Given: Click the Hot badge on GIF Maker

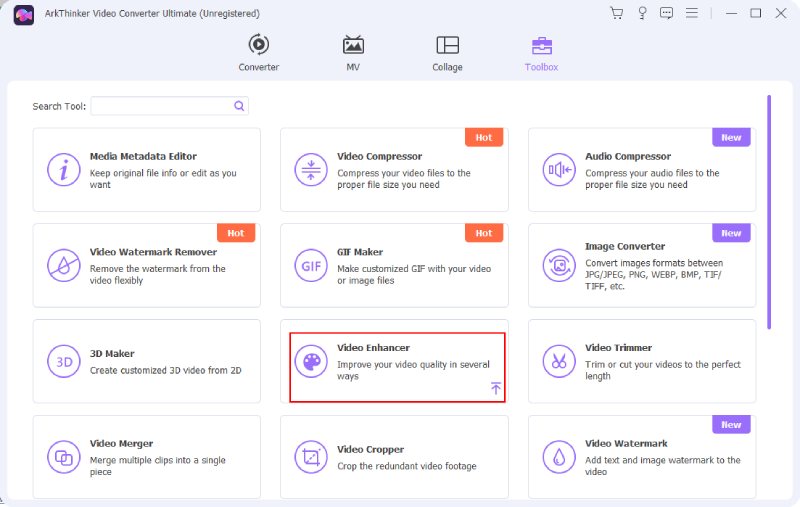Looking at the screenshot, I should click(x=484, y=233).
